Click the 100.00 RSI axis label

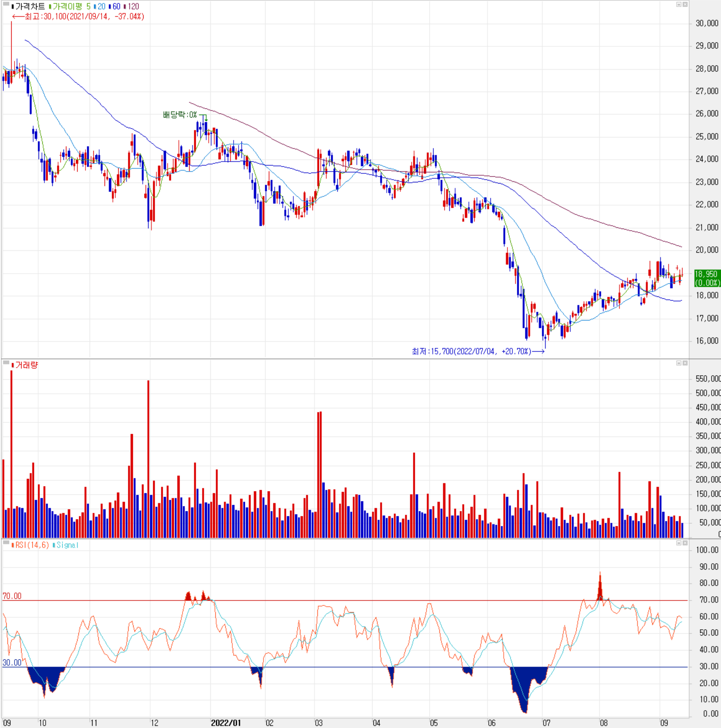[x=707, y=550]
